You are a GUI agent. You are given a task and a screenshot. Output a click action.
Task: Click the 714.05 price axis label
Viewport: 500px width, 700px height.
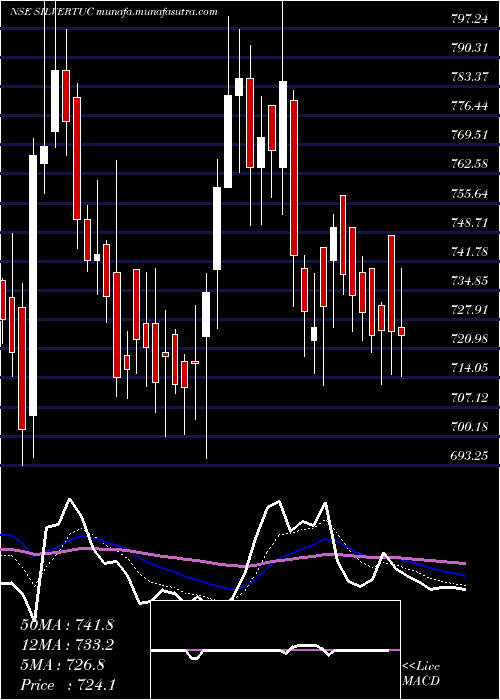pos(470,368)
